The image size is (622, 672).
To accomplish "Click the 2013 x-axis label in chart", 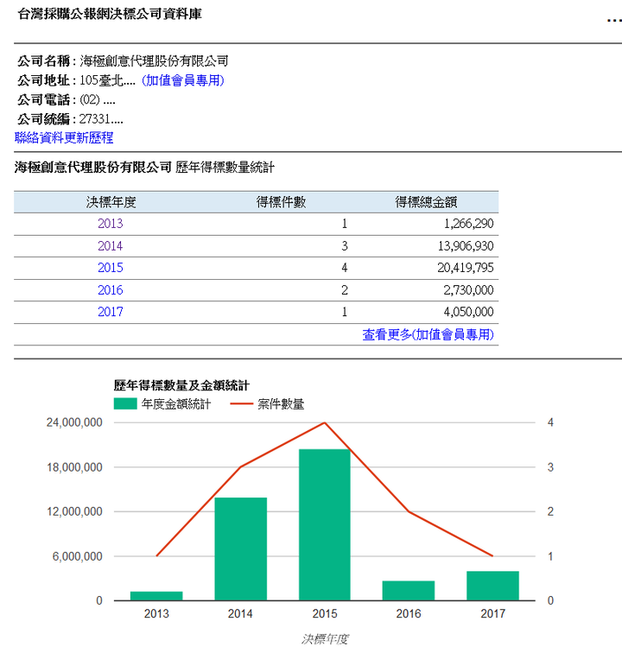I will point(156,614).
